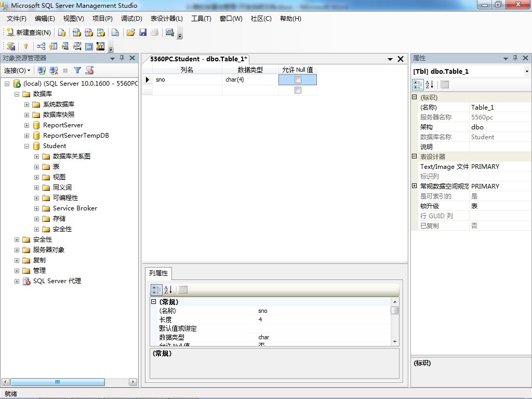This screenshot has width=532, height=399.
Task: Click the Generate Change Script icon
Action: [11, 46]
